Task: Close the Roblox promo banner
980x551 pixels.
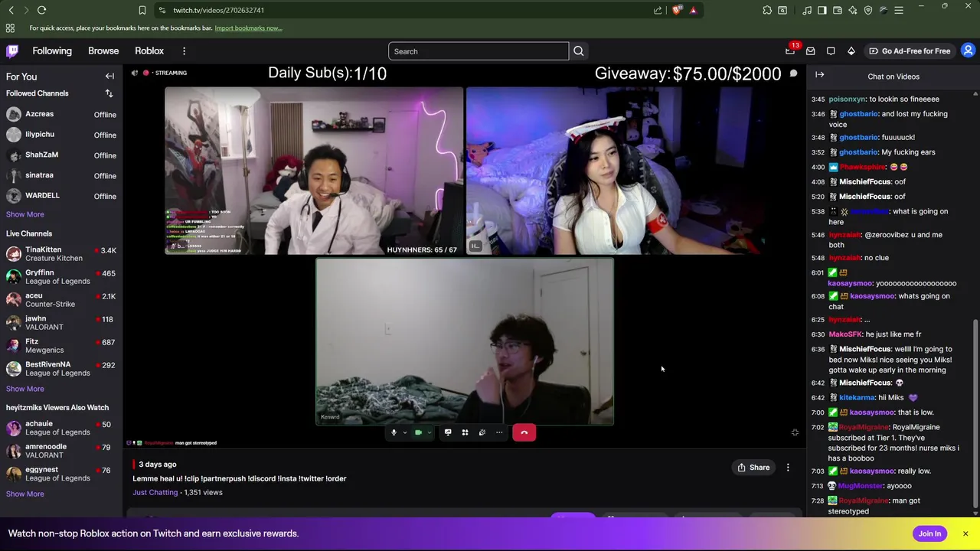Action: click(965, 533)
